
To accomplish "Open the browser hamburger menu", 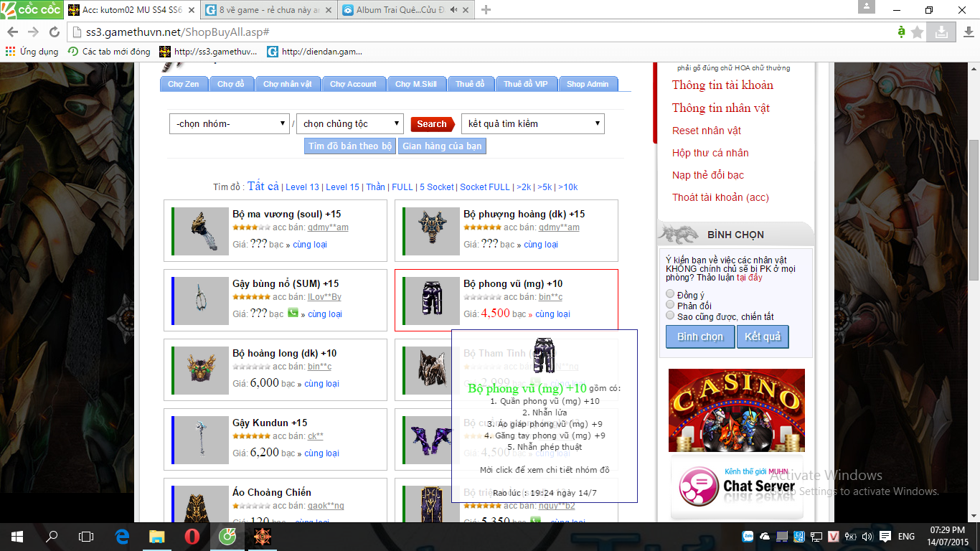I will (966, 32).
